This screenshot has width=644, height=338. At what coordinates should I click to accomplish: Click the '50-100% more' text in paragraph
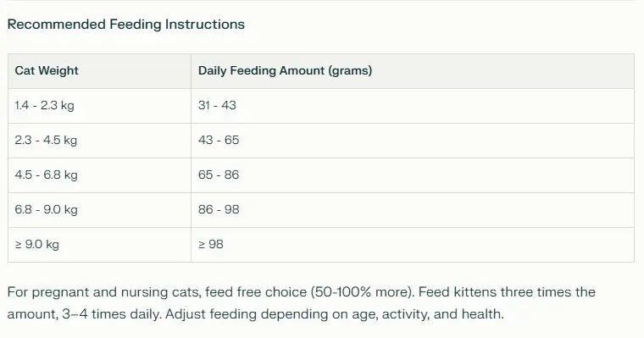(x=363, y=292)
